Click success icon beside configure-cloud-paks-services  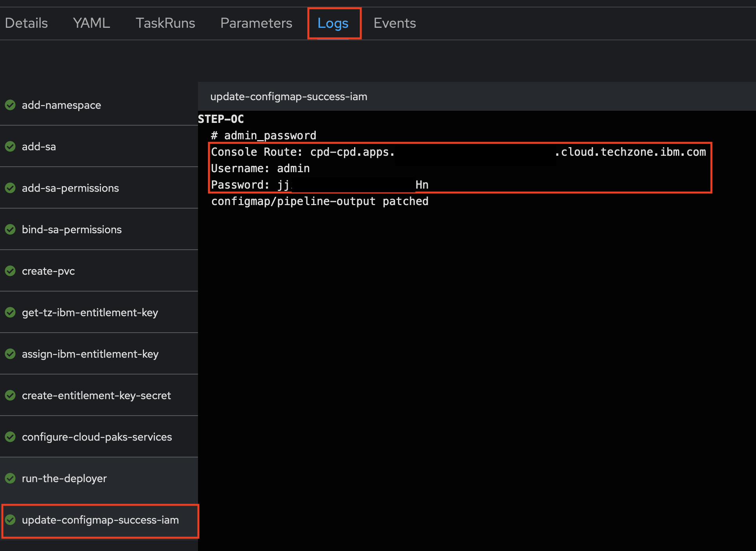[10, 437]
